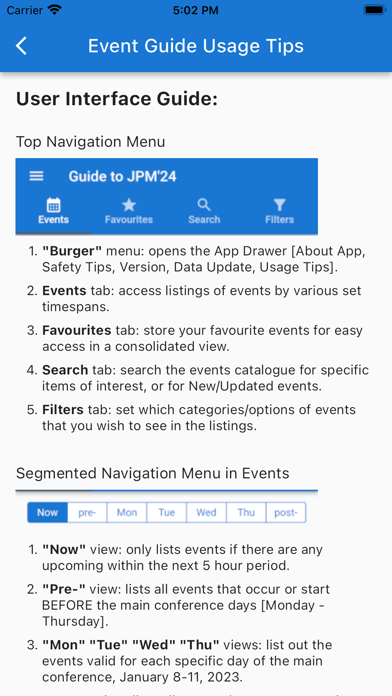Tap the burger menu icon in guide image

click(x=36, y=176)
